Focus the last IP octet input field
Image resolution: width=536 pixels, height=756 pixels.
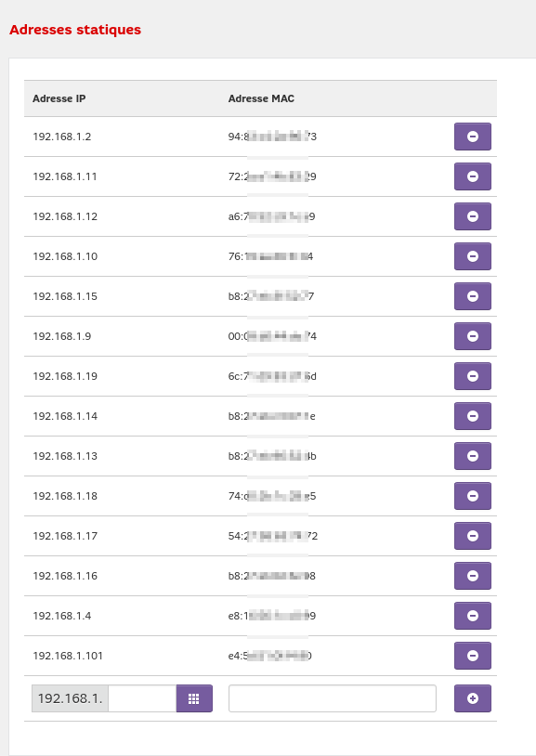(x=142, y=698)
